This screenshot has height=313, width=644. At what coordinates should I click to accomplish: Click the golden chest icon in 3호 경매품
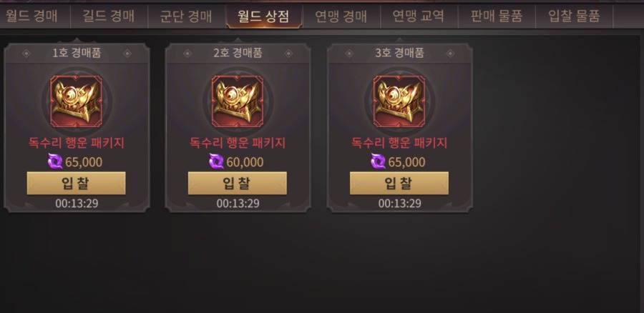click(399, 101)
